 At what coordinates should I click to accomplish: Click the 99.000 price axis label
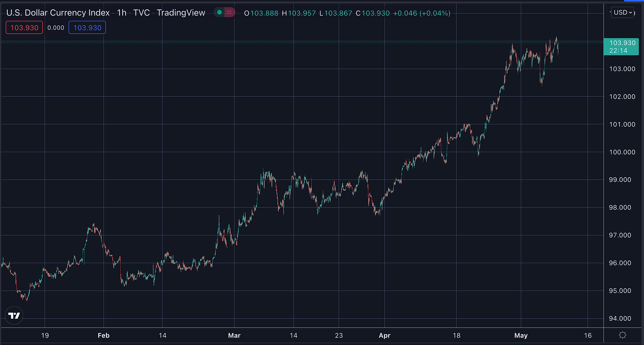[620, 180]
